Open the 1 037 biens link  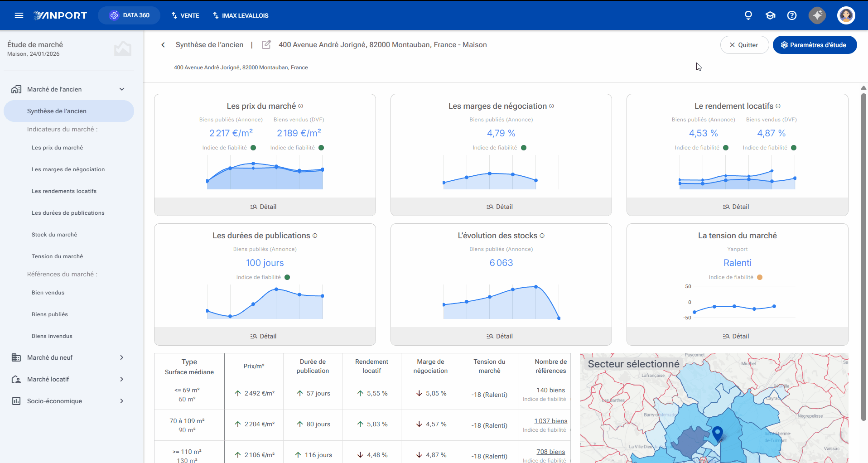point(550,421)
